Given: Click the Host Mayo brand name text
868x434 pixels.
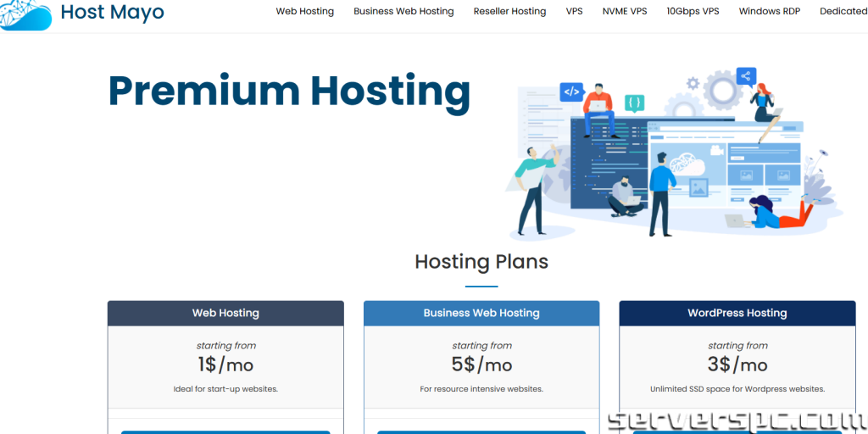Looking at the screenshot, I should coord(112,13).
